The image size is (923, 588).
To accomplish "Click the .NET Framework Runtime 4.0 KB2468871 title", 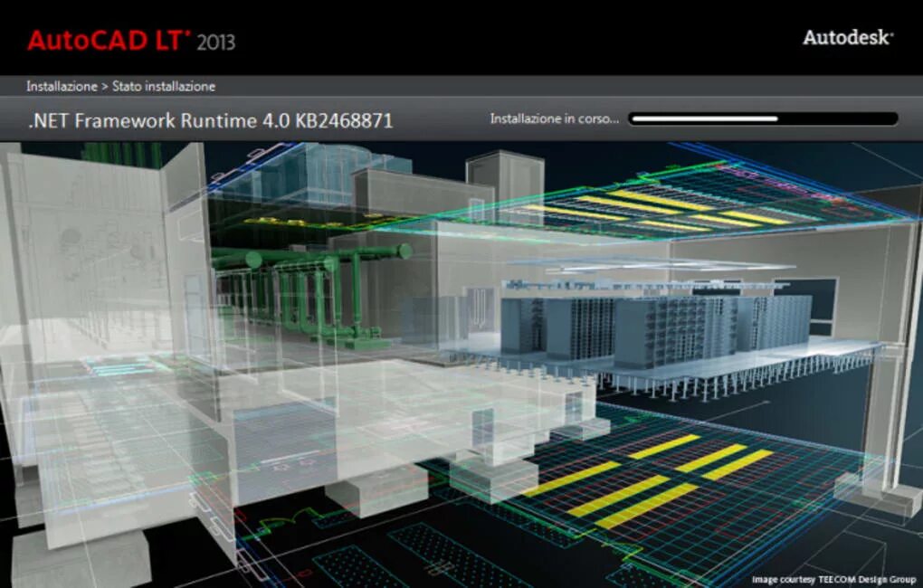I will coord(210,120).
